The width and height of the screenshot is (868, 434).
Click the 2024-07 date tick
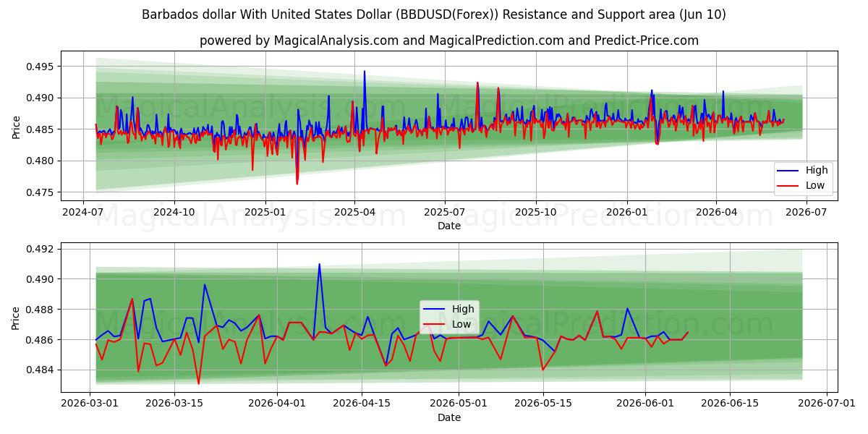click(83, 213)
